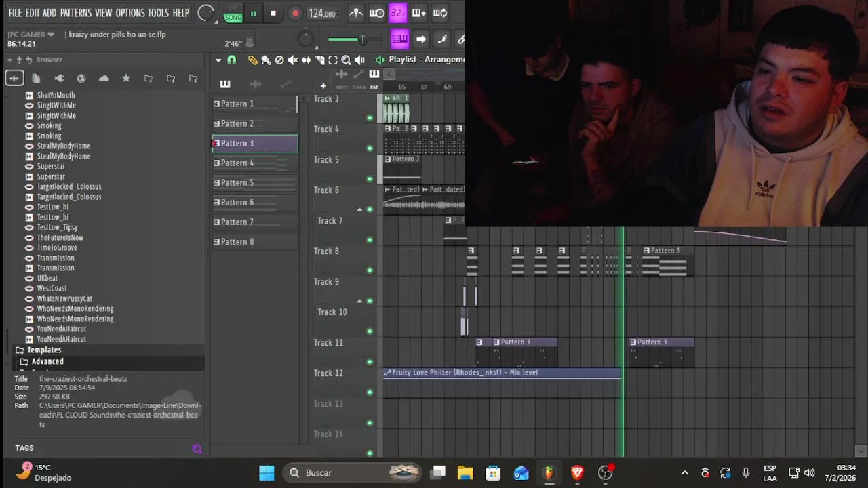Show piano pattern clips in picker
The image size is (868, 488).
(225, 84)
